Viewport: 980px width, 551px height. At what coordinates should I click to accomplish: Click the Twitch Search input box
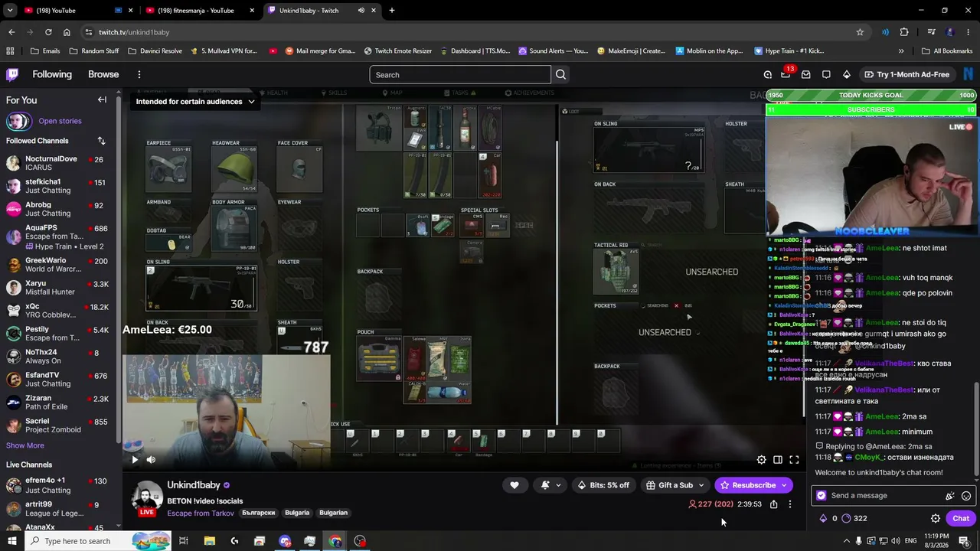[x=460, y=74]
